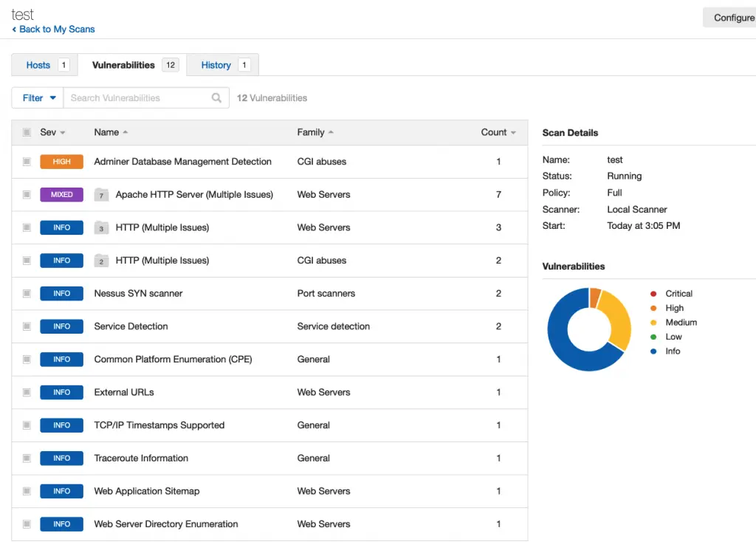Screen dimensions: 756x550
Task: Click the folder icon with 7 issues
Action: [102, 195]
